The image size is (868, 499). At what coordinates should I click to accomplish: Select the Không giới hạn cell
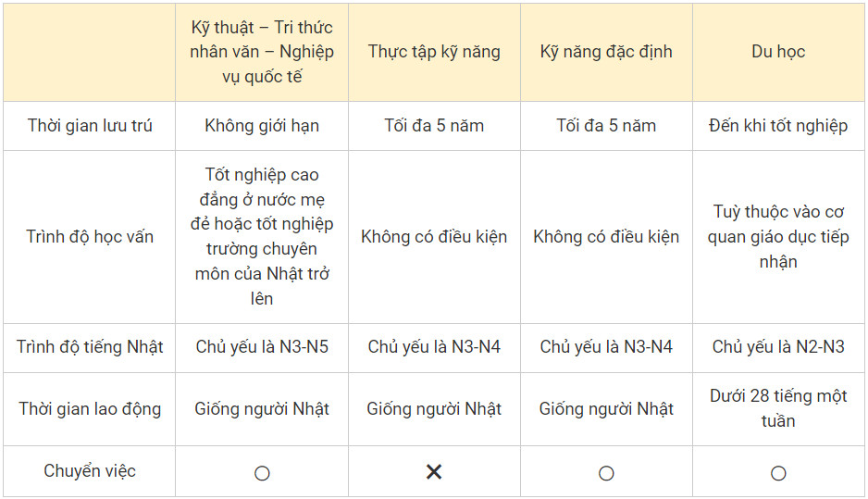coord(262,126)
